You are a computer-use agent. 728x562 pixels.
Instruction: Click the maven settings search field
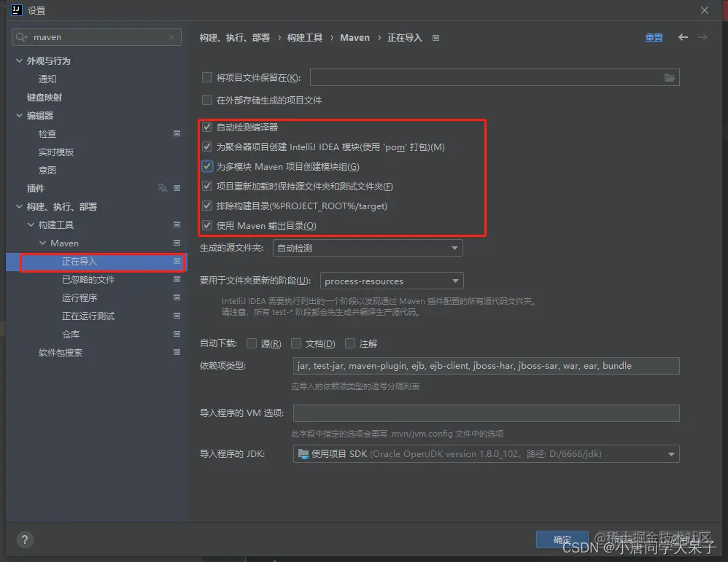(x=96, y=37)
